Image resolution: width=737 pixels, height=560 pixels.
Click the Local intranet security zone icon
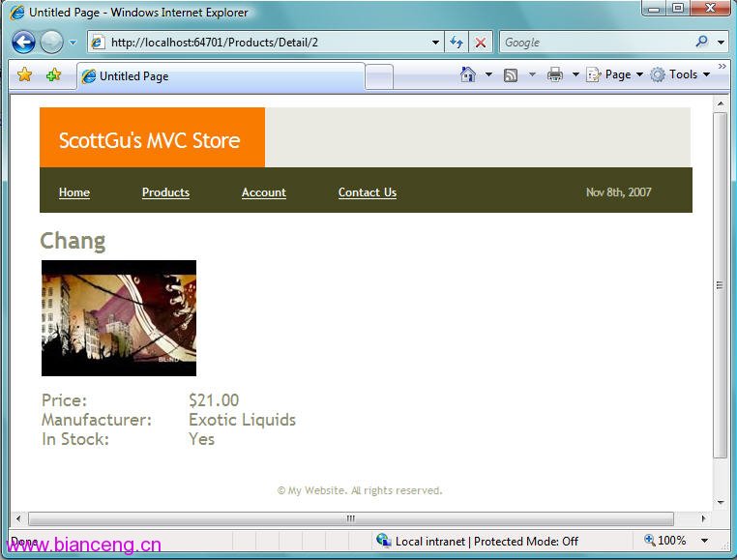384,541
